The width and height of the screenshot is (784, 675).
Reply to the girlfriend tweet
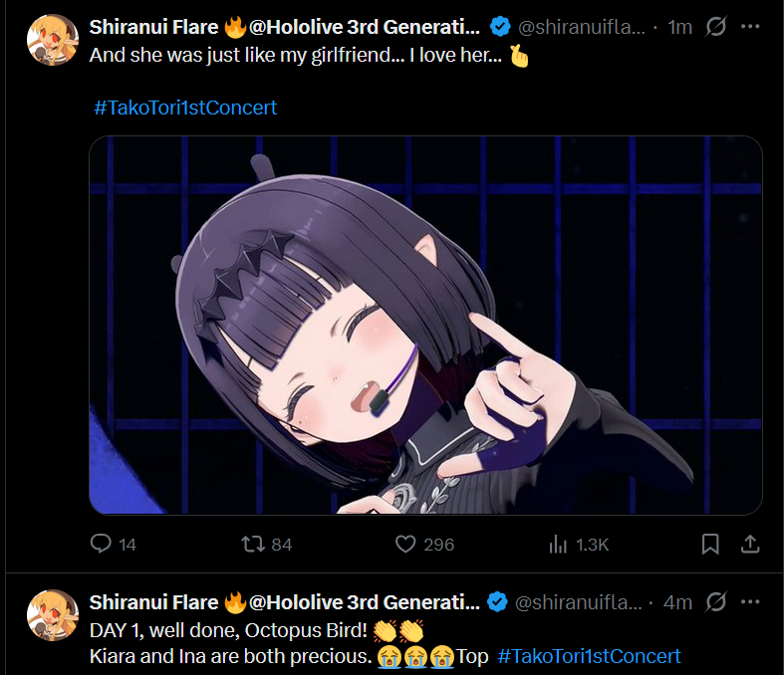(x=113, y=544)
